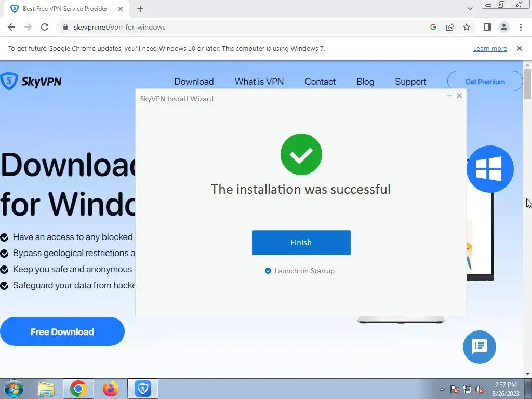Click the Free Download button
532x399 pixels.
click(62, 331)
